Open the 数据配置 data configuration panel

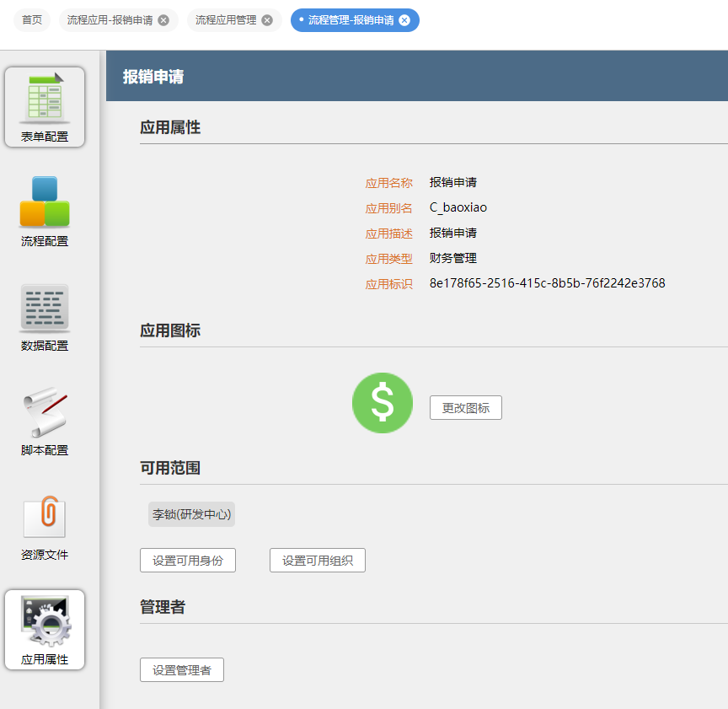[x=45, y=316]
